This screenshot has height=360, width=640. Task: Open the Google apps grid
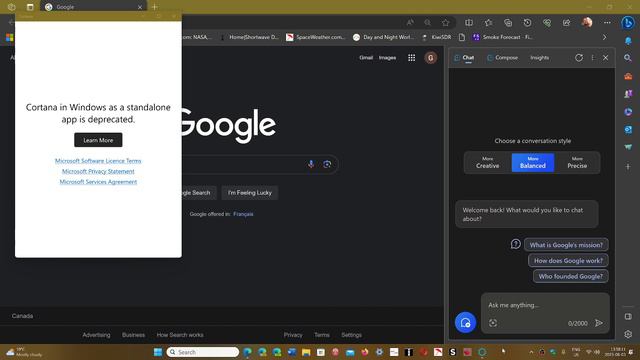click(x=411, y=58)
